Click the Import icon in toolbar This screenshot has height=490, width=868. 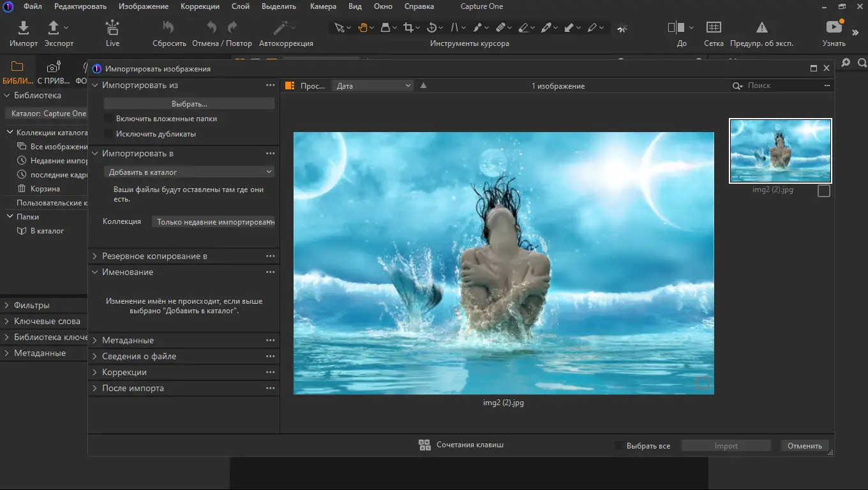(23, 28)
